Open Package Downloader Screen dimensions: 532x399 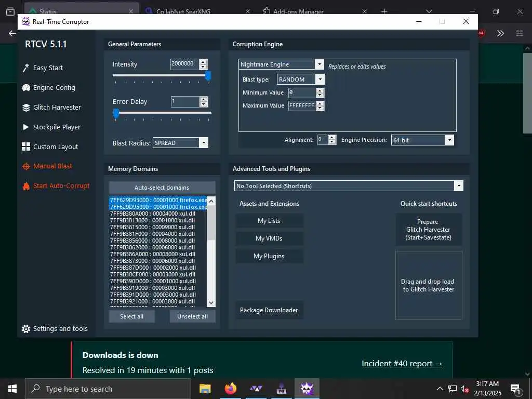click(x=269, y=310)
